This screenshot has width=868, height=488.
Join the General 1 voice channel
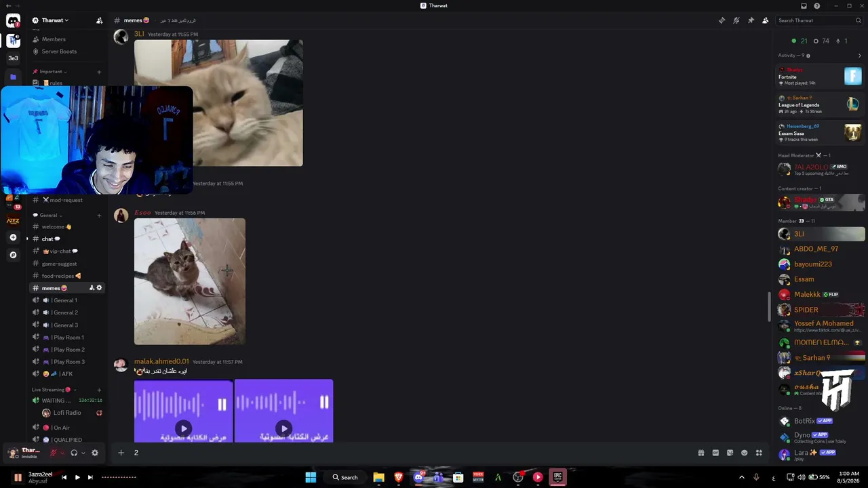(66, 300)
